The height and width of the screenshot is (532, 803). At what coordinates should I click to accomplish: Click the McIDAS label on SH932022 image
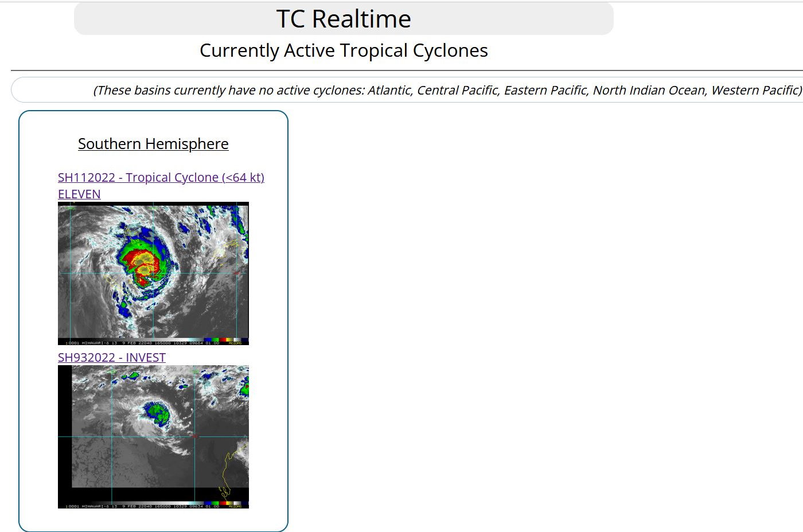(x=235, y=506)
